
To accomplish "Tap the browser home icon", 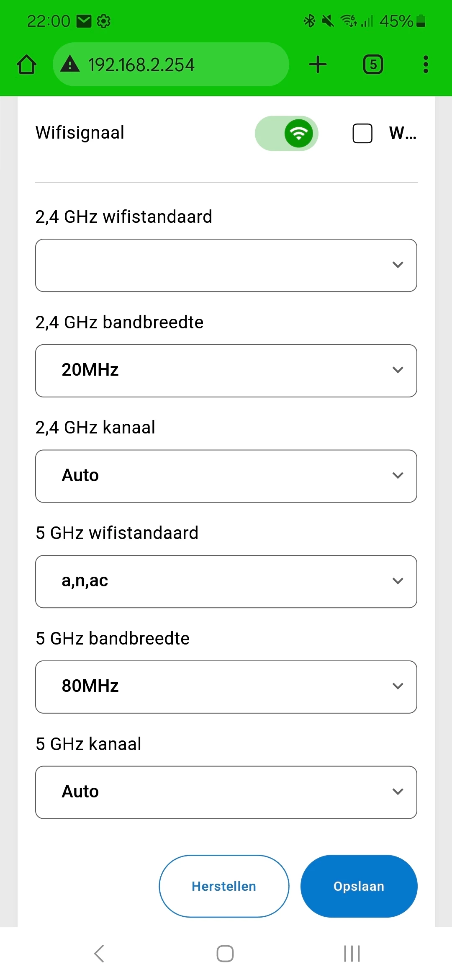I will [x=26, y=64].
